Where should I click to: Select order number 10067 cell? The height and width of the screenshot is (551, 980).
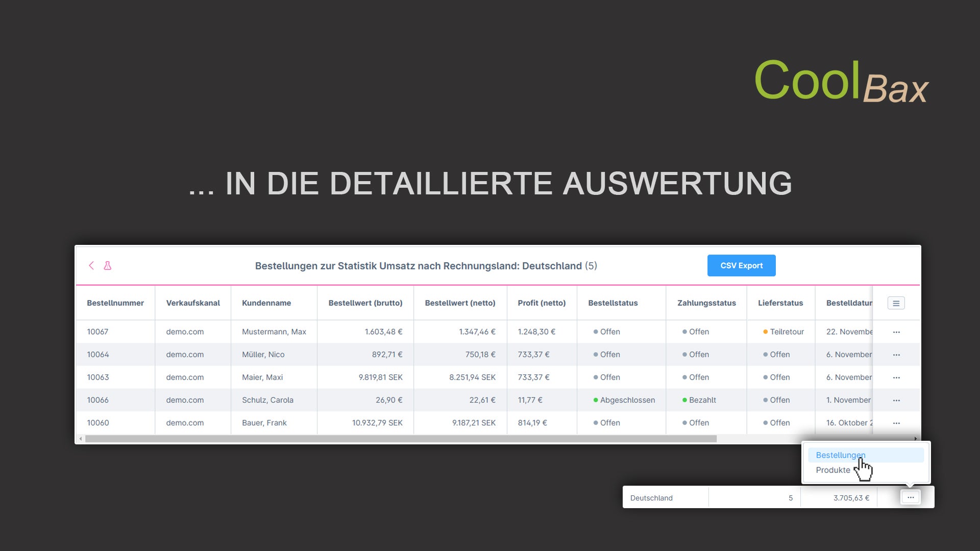click(97, 332)
